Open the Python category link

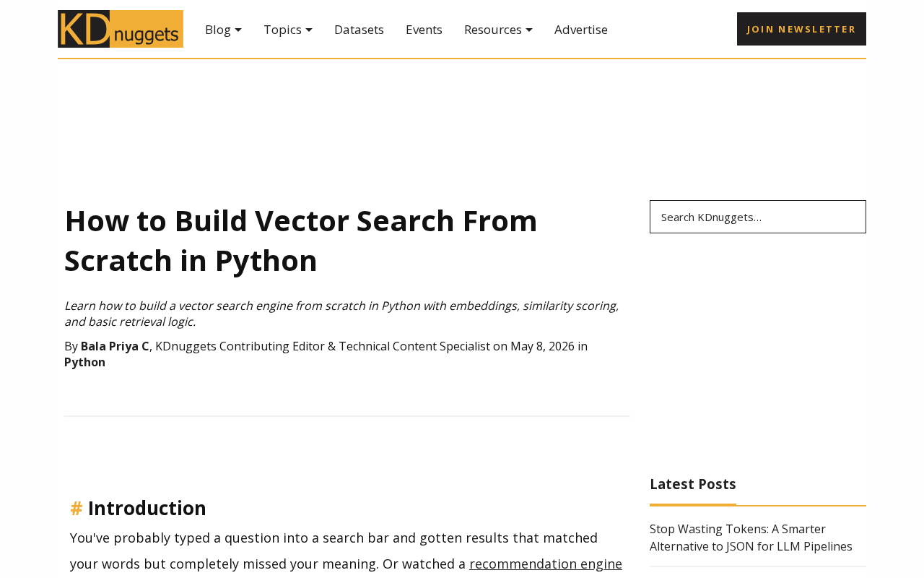[x=84, y=362]
